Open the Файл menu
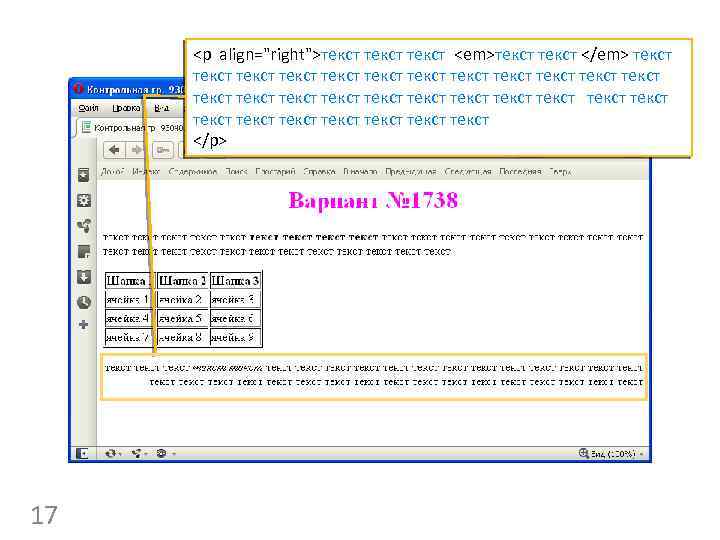The image size is (720, 540). pos(88,108)
